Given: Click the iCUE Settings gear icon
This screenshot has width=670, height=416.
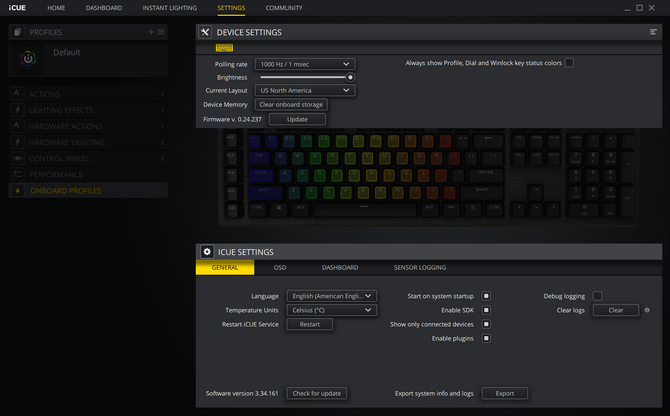Looking at the screenshot, I should (x=207, y=252).
